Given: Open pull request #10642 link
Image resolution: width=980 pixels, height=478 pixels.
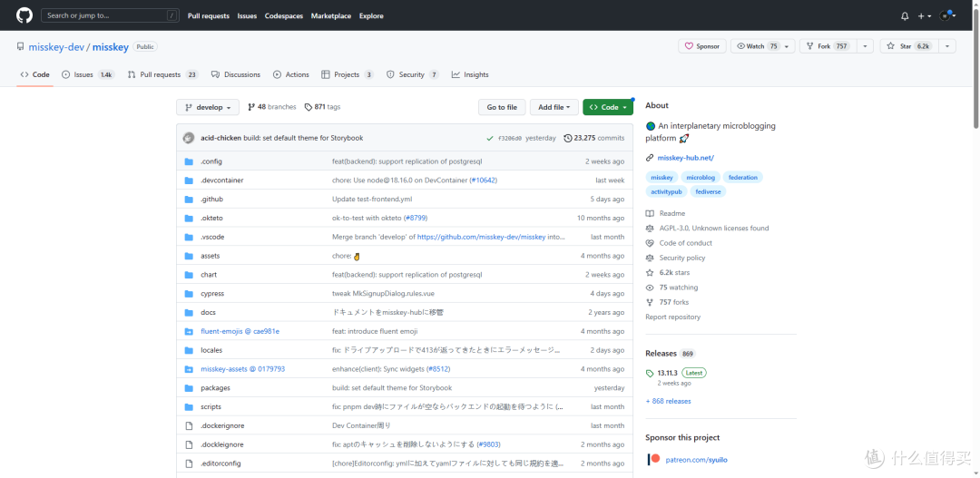Looking at the screenshot, I should pyautogui.click(x=483, y=180).
